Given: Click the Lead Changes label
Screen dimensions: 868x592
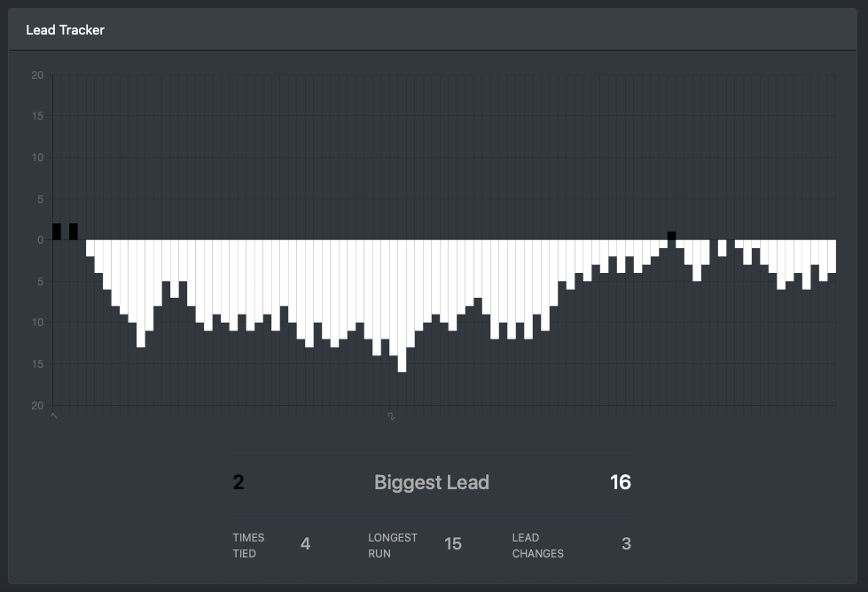Looking at the screenshot, I should (x=537, y=546).
